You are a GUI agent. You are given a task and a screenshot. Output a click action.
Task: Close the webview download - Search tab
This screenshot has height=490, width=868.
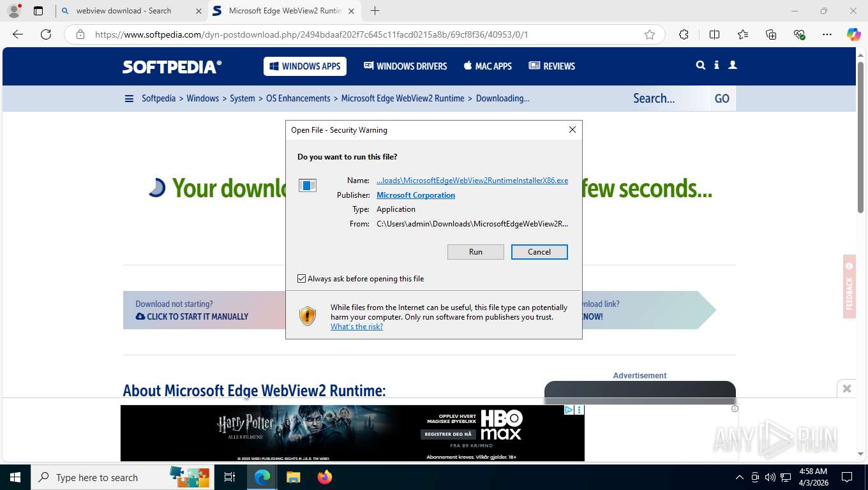click(198, 11)
